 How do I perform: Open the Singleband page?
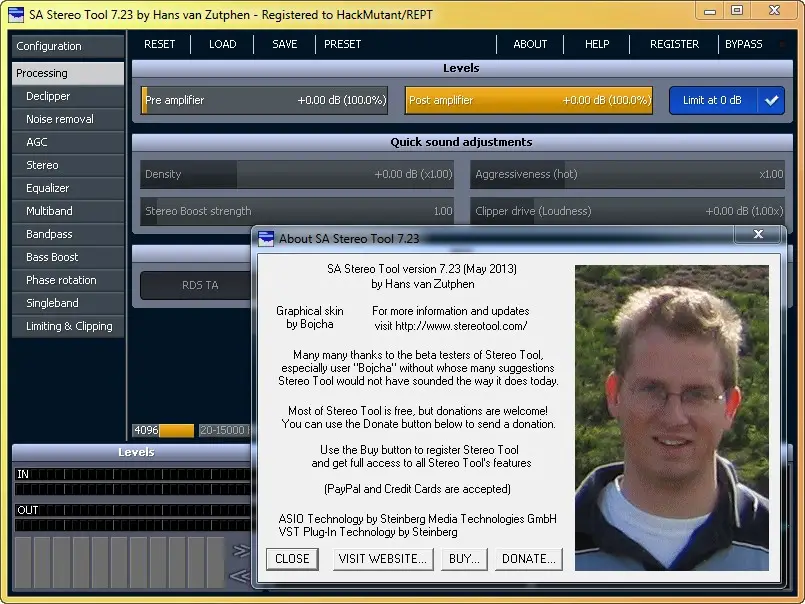tap(68, 303)
